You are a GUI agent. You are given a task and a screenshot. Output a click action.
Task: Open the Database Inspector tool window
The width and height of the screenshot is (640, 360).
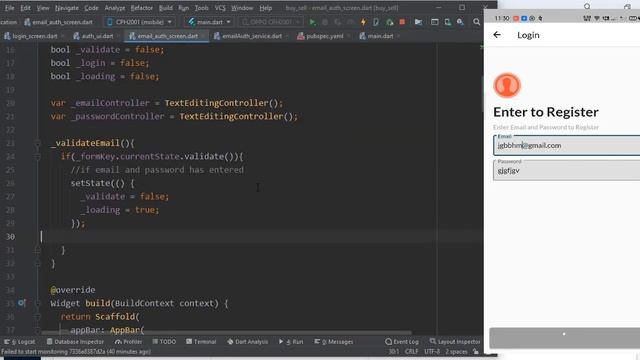(75, 342)
